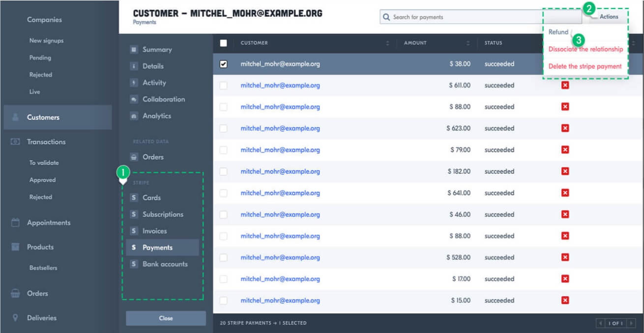
Task: Check the $ 623.00 payment row checkbox
Action: 224,128
